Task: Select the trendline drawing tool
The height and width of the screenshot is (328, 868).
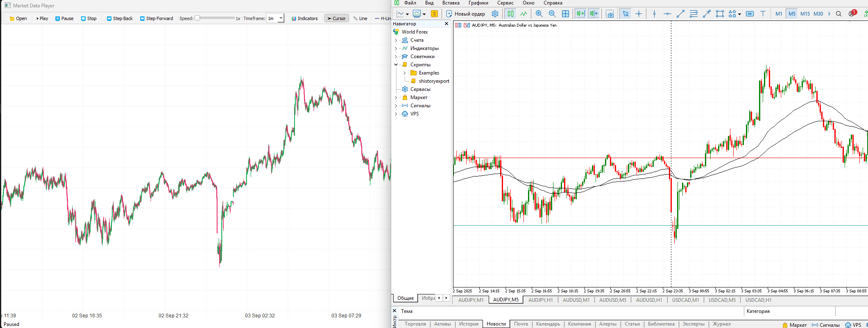Action: [x=680, y=14]
